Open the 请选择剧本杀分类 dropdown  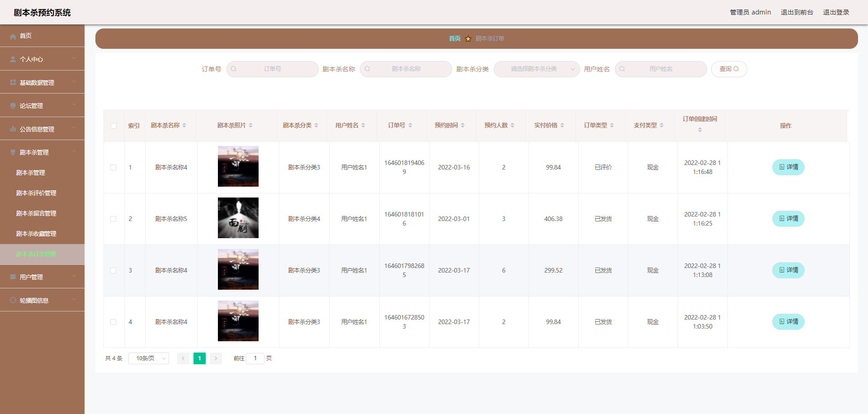[x=536, y=69]
